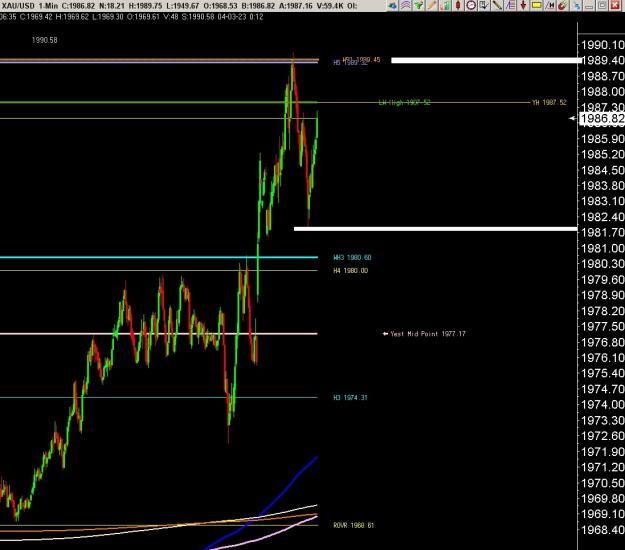Click the 'H4 1980.00' level label
This screenshot has height=550, width=625.
[x=351, y=271]
